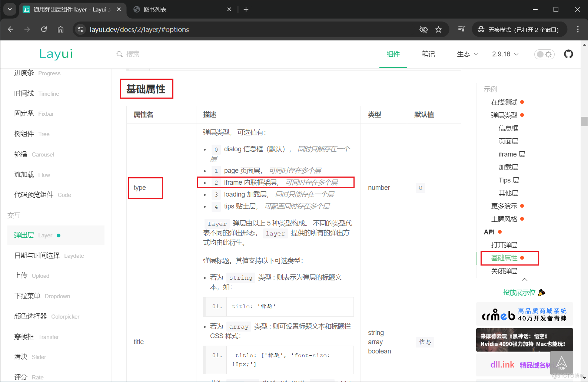Click the Layui logo

coord(56,54)
